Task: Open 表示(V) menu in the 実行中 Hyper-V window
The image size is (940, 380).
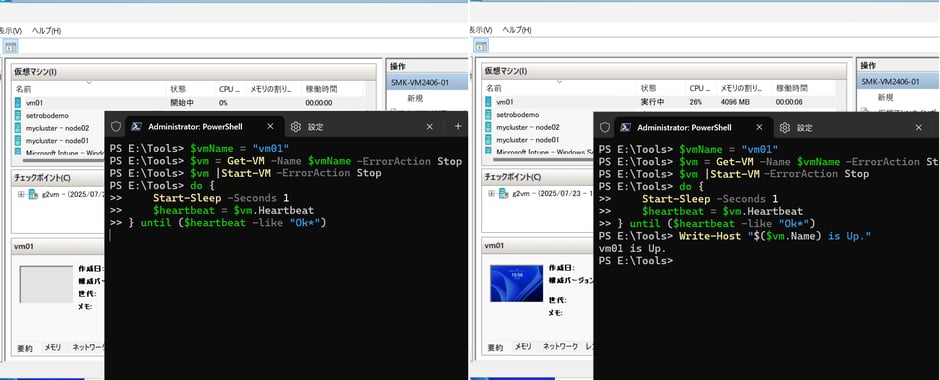Action: point(481,30)
